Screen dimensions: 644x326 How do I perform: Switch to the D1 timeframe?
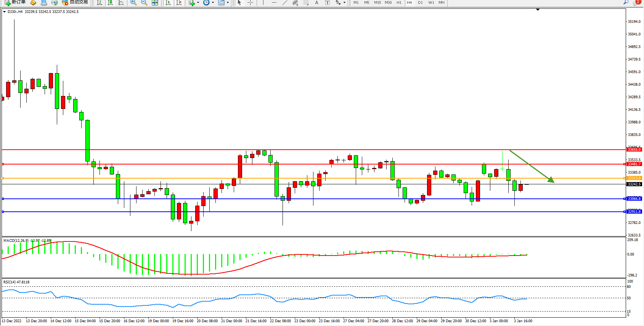pyautogui.click(x=420, y=3)
